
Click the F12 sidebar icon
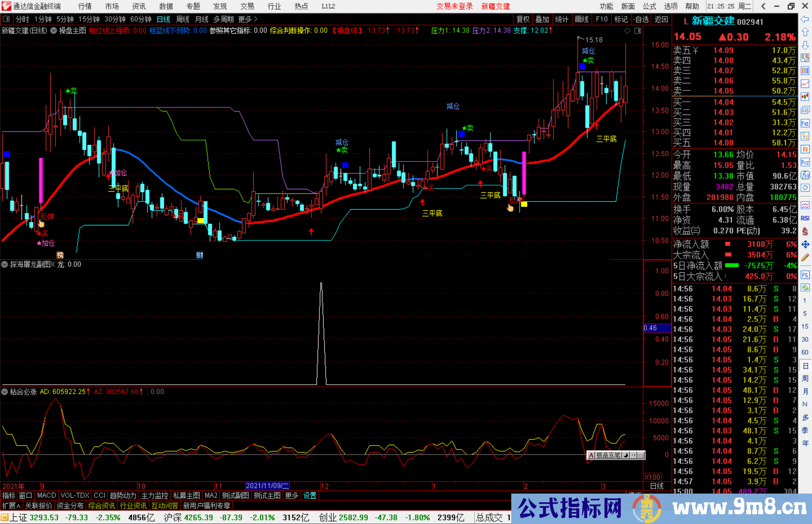click(x=805, y=162)
